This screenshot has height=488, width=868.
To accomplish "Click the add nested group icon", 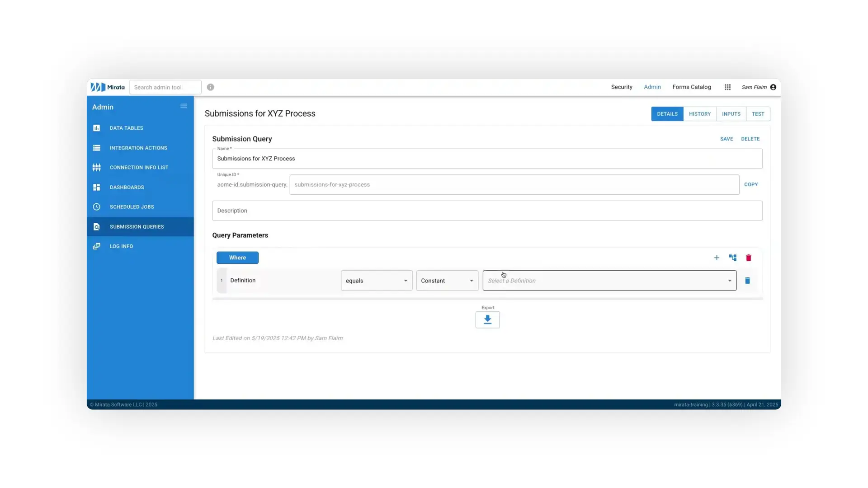I will tap(732, 258).
